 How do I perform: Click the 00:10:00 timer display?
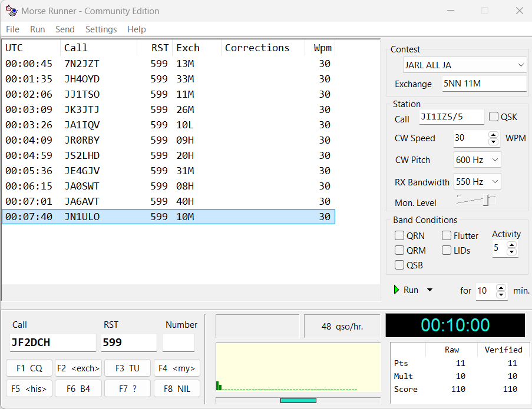pos(455,325)
